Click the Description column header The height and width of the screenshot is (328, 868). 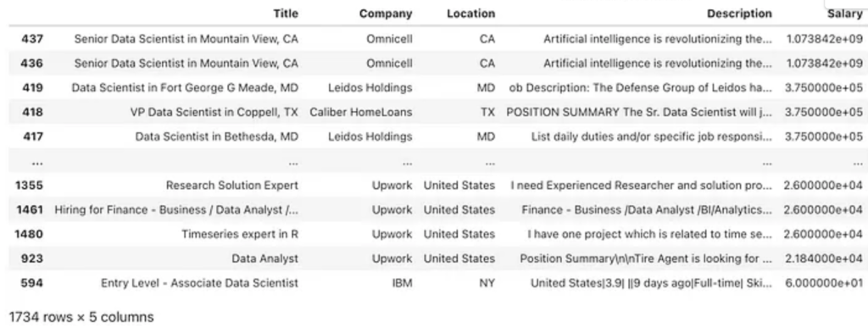pos(739,14)
